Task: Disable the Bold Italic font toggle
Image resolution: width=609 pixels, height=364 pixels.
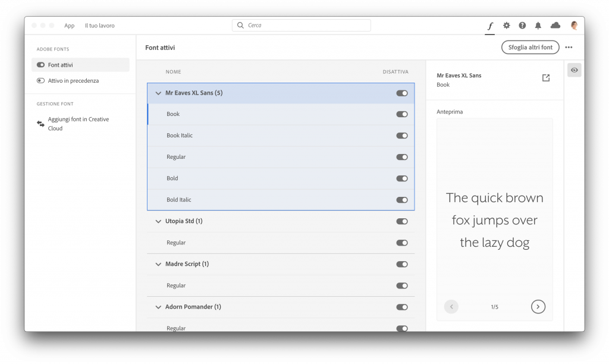Action: click(x=402, y=200)
